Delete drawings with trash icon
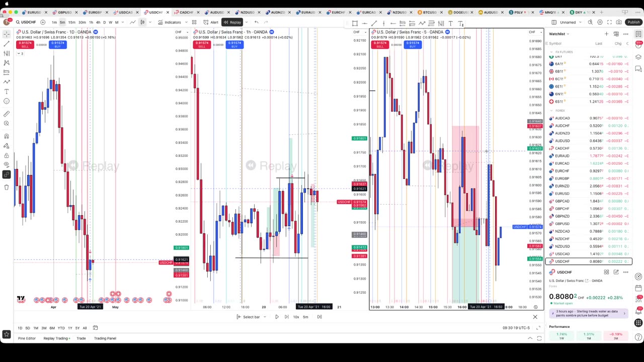The width and height of the screenshot is (644, 362). (x=7, y=187)
